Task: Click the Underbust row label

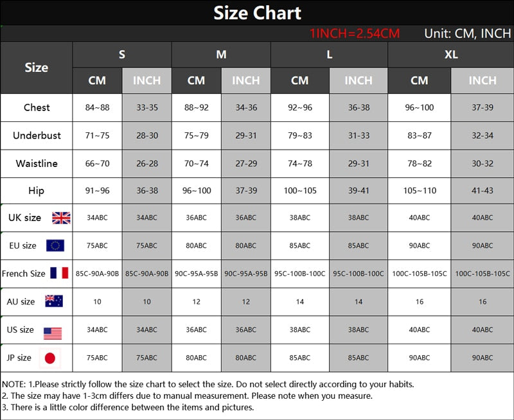Action: tap(37, 136)
